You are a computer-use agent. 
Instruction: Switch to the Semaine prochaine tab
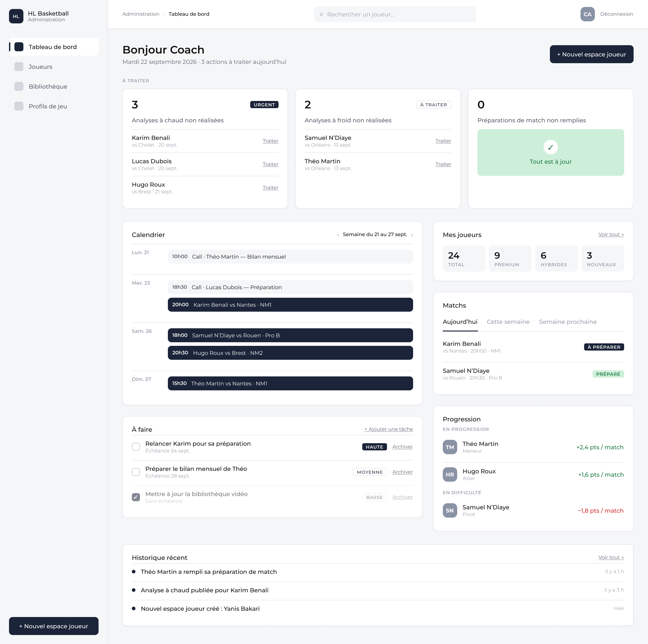point(568,322)
